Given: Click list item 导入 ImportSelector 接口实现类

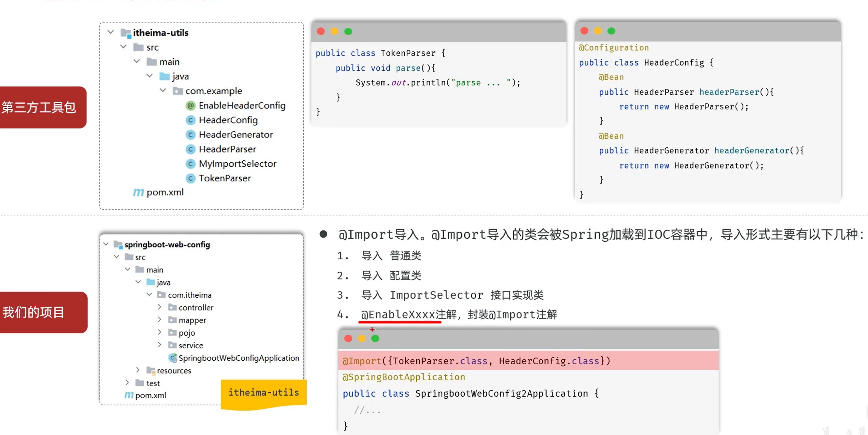Looking at the screenshot, I should (x=452, y=295).
